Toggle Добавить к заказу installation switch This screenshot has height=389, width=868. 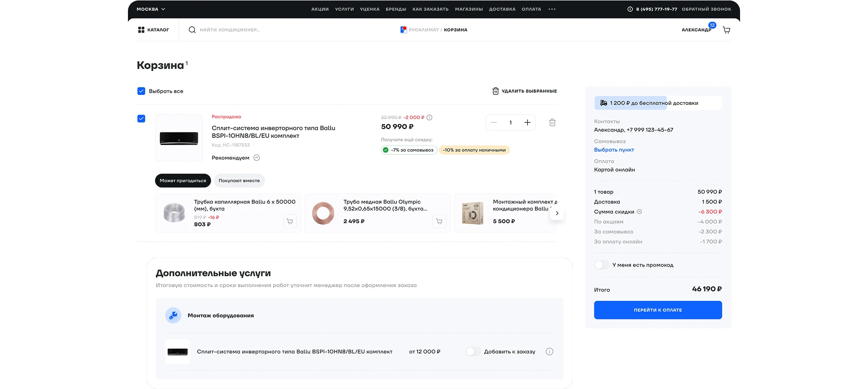(473, 352)
